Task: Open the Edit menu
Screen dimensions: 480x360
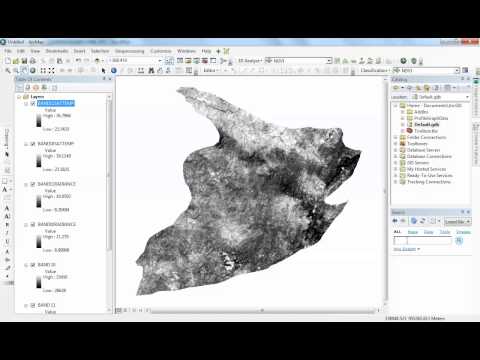Action: click(x=21, y=51)
